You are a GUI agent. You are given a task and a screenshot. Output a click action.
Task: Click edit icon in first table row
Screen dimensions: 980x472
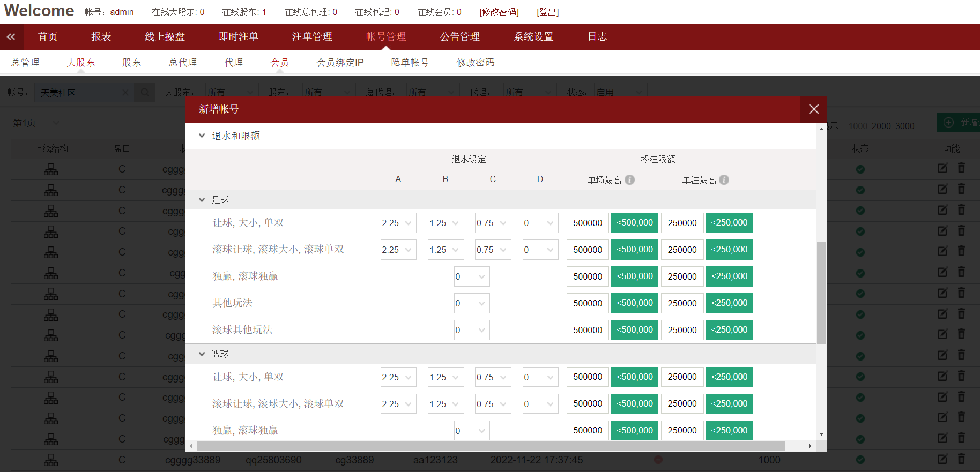[x=942, y=168]
